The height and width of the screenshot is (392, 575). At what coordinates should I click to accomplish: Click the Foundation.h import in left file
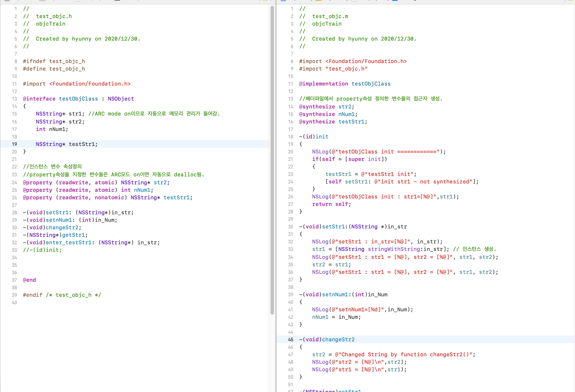[x=90, y=84]
